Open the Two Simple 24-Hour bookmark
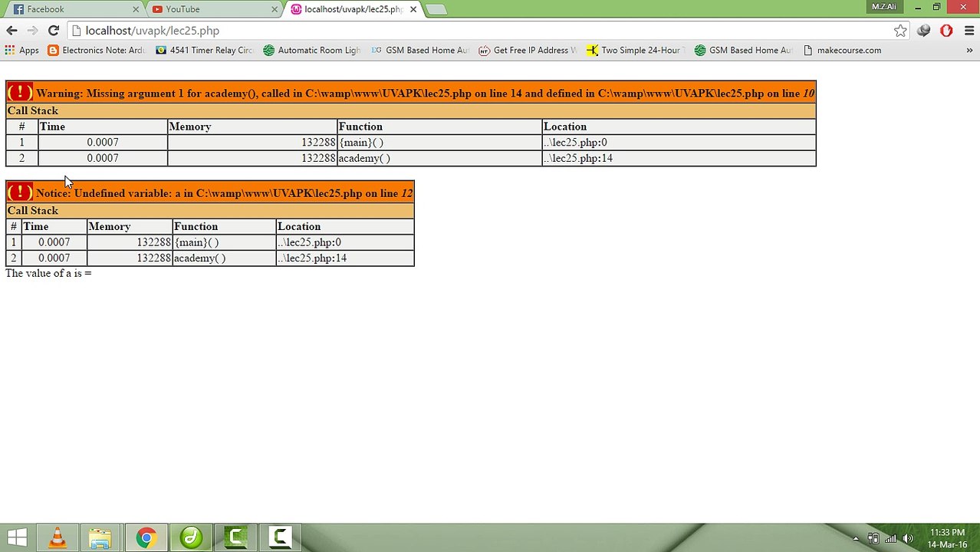 (x=635, y=51)
